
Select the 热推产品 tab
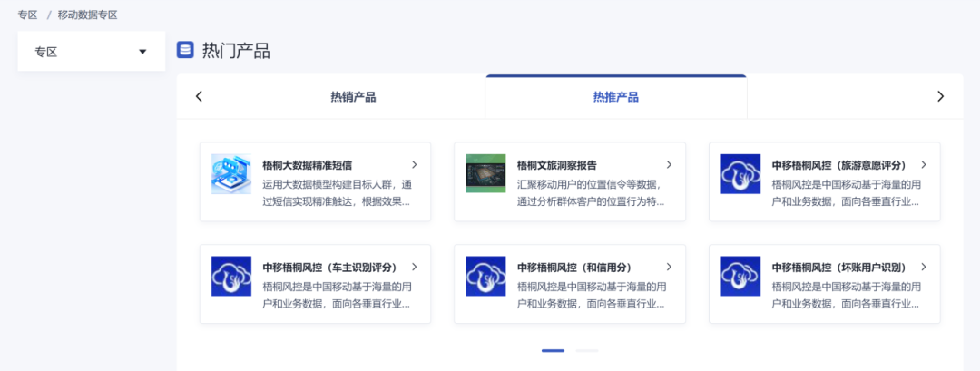(x=615, y=97)
